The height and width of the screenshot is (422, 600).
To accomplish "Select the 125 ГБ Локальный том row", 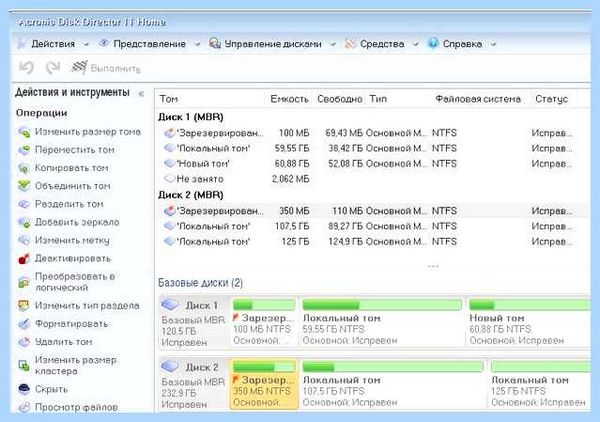I will tap(371, 241).
